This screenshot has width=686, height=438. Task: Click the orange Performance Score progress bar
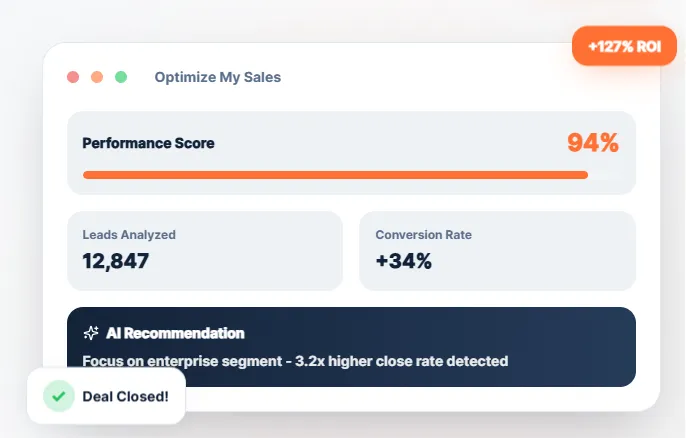(x=335, y=175)
